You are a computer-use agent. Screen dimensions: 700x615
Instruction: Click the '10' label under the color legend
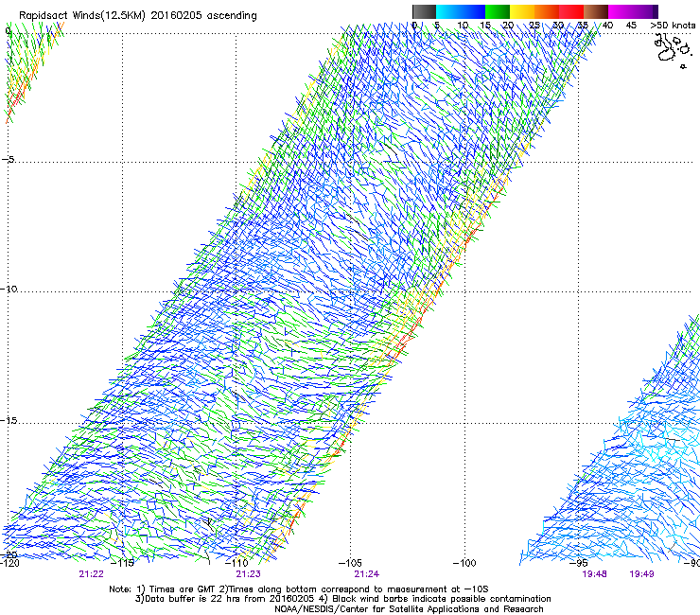[x=463, y=25]
